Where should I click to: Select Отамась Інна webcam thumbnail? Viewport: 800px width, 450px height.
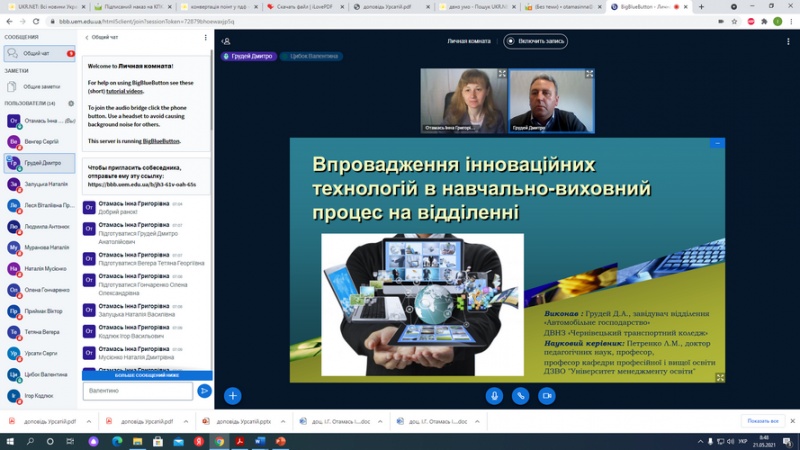tap(463, 101)
